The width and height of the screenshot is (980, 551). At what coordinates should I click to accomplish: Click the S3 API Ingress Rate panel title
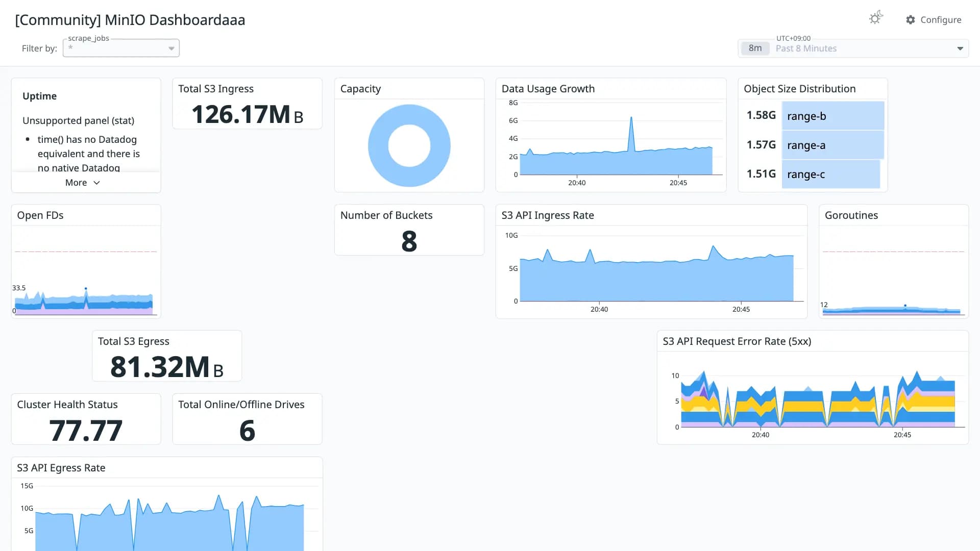[x=548, y=215]
